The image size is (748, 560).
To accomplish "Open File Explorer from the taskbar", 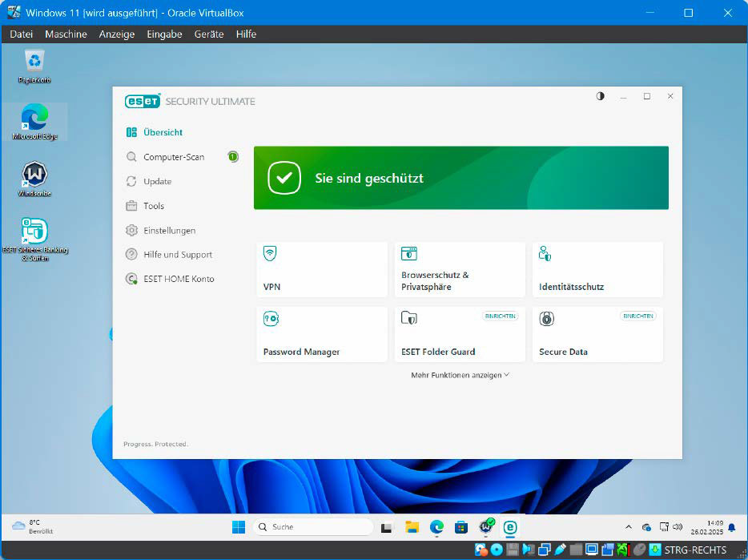I will (412, 527).
